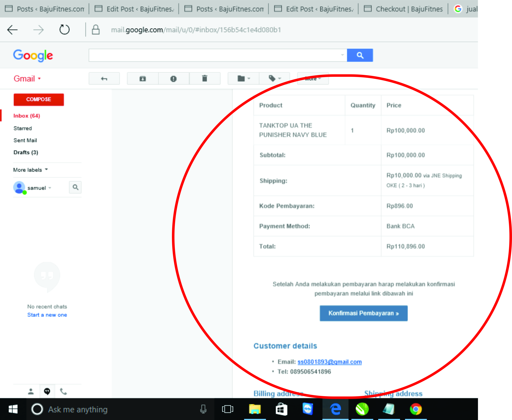
Task: Expand More labels in sidebar
Action: [31, 170]
